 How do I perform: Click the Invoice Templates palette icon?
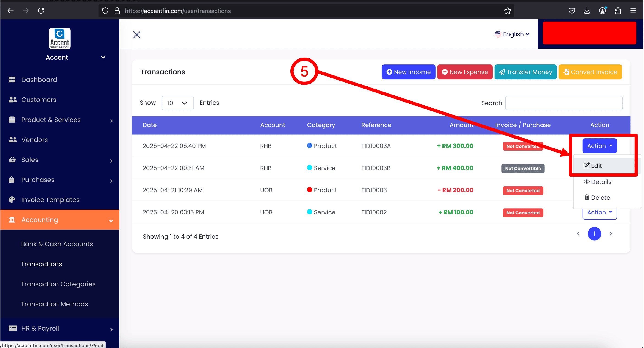pyautogui.click(x=12, y=200)
